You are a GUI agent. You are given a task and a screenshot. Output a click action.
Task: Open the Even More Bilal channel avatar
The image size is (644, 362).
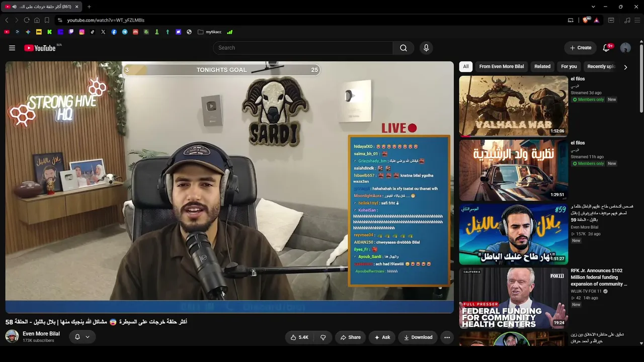click(x=12, y=336)
